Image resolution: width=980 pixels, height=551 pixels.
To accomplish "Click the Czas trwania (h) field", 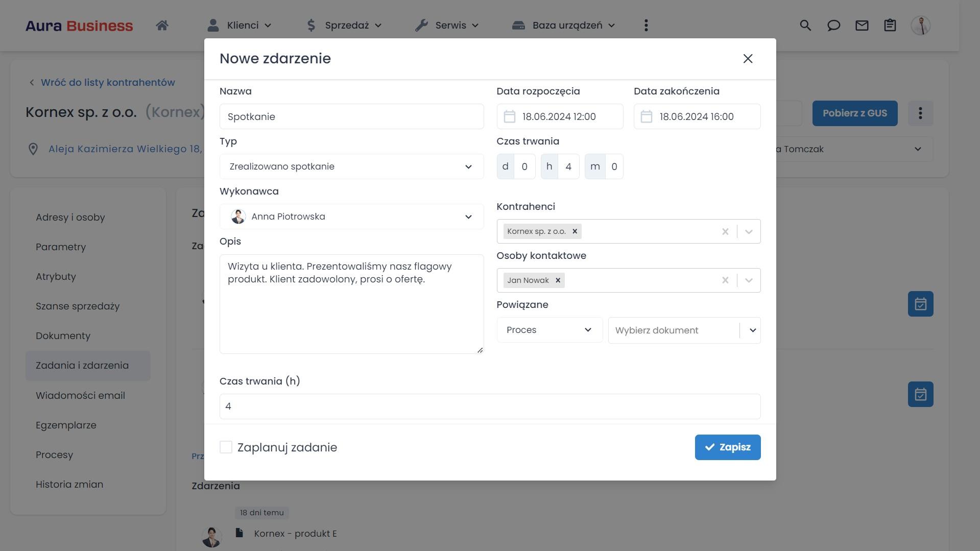I will [490, 406].
